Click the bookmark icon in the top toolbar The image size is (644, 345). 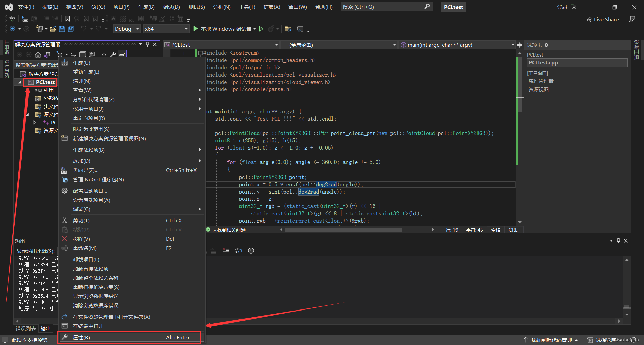68,19
